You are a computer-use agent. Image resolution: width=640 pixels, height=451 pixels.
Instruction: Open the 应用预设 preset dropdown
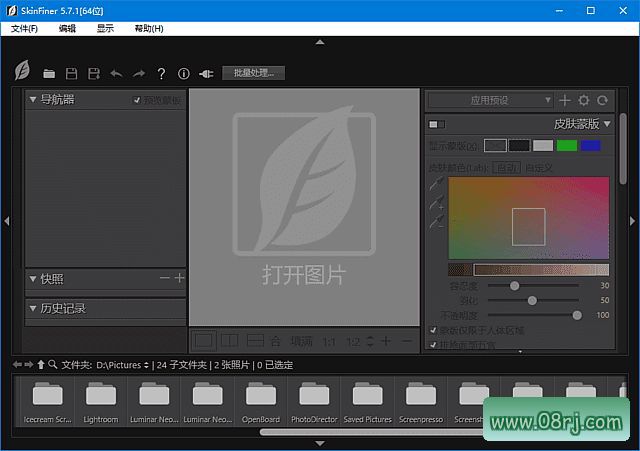490,100
